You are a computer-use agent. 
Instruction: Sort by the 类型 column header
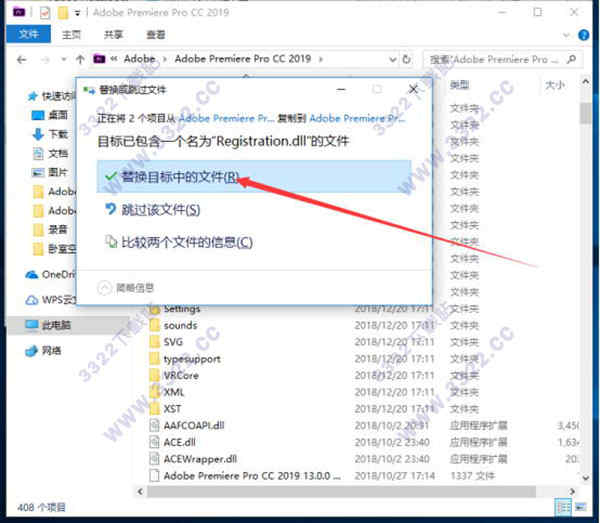(x=459, y=85)
